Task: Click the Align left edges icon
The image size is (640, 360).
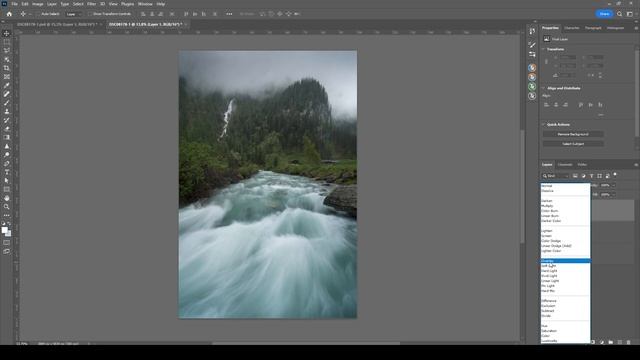Action: 546,105
